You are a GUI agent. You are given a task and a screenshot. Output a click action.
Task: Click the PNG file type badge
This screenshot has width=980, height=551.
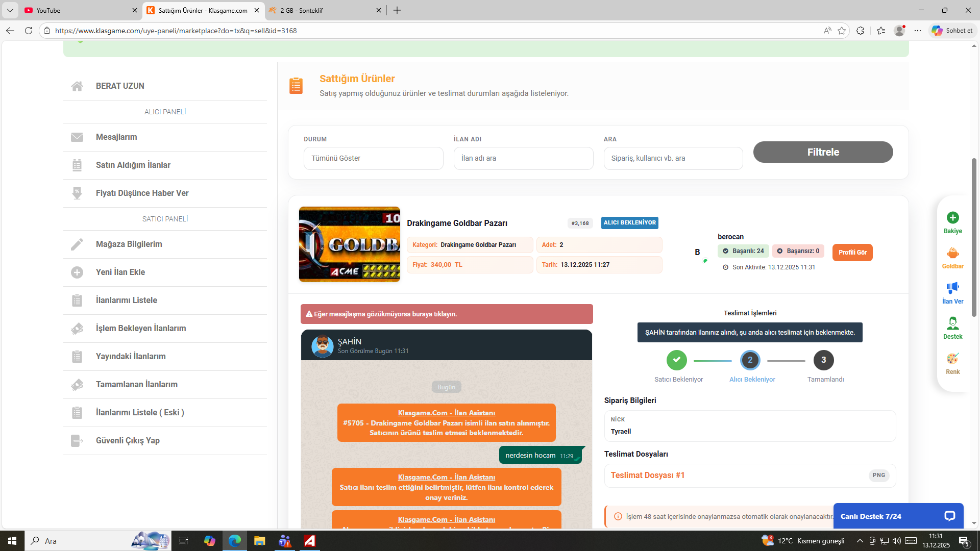[x=879, y=475]
